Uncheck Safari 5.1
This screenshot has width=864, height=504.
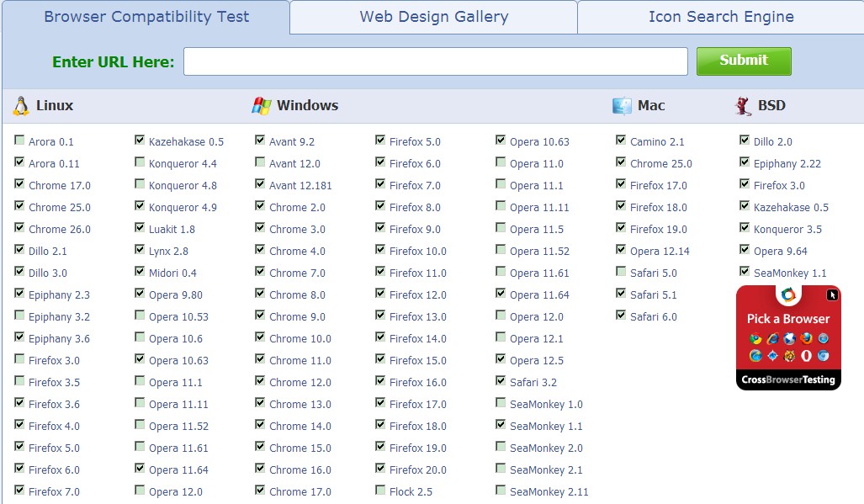pos(621,293)
